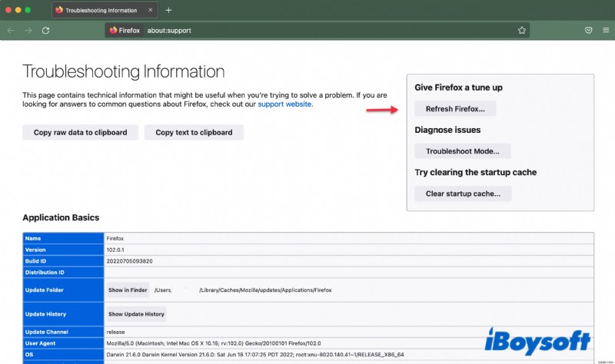Click the about:support address bar field
The height and width of the screenshot is (364, 615).
307,31
